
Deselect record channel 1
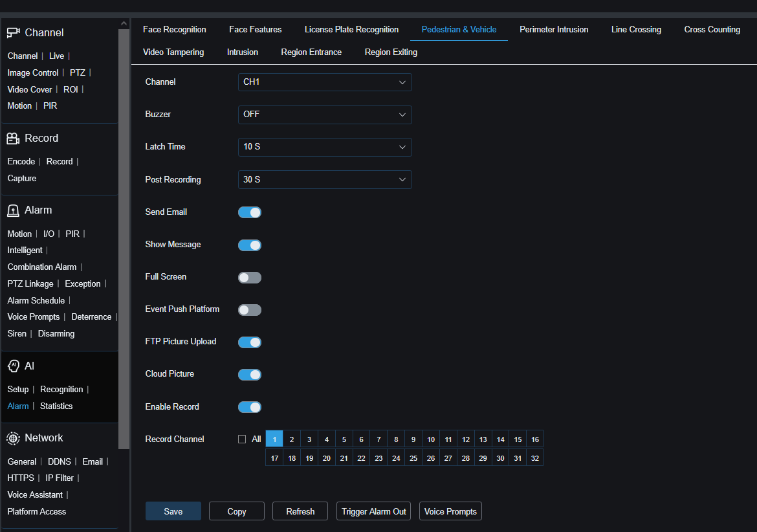pyautogui.click(x=274, y=439)
